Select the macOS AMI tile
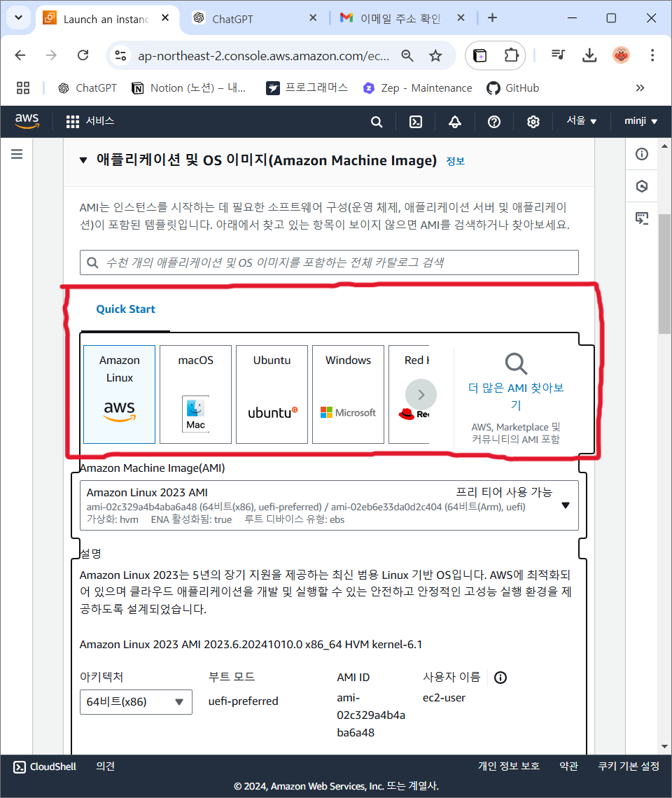 click(x=195, y=394)
